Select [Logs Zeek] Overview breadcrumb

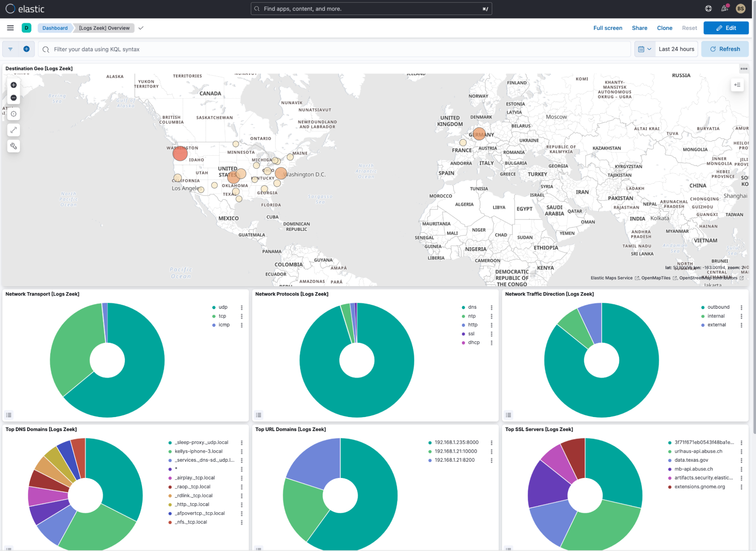(104, 28)
